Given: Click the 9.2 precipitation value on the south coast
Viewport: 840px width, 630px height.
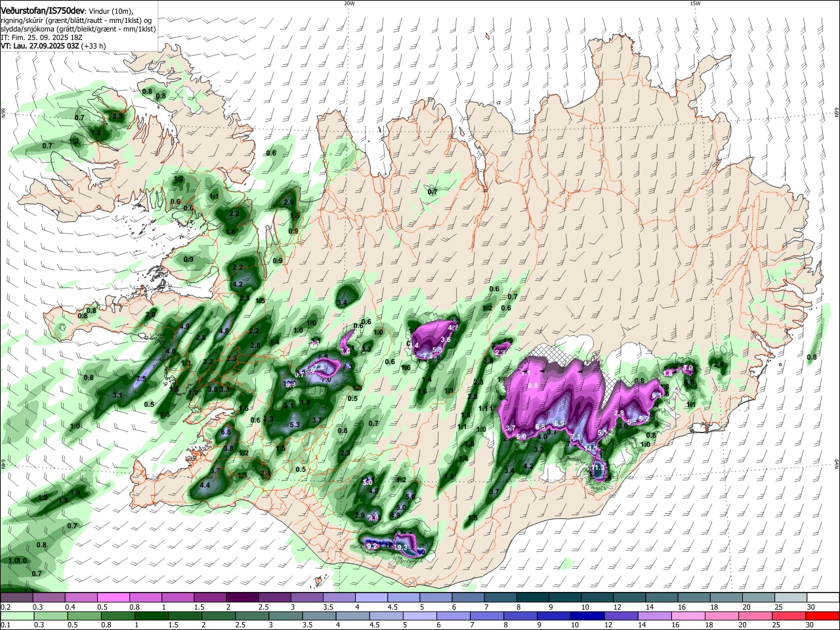Looking at the screenshot, I should point(371,546).
